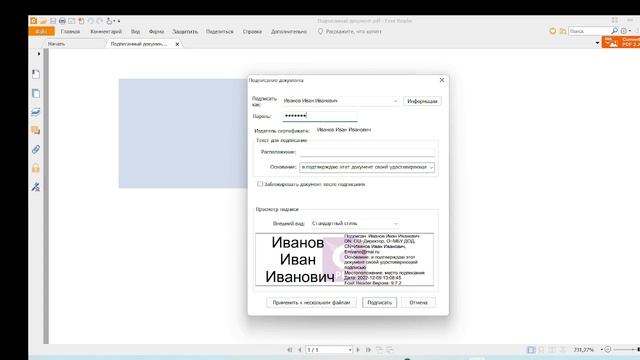Open the Защитить ribbon tab
The image size is (640, 360).
(x=185, y=31)
